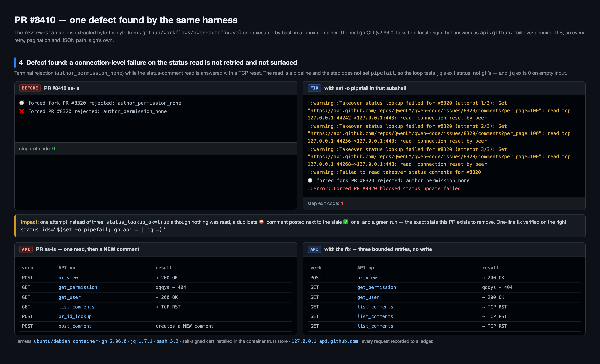The image size is (600, 364).
Task: Click 'bash 5.2' in the Harness footer
Action: coord(167,341)
